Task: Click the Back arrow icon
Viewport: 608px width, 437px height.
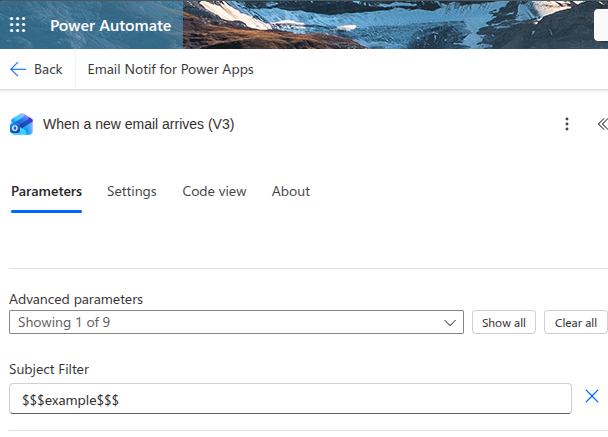Action: pyautogui.click(x=18, y=69)
